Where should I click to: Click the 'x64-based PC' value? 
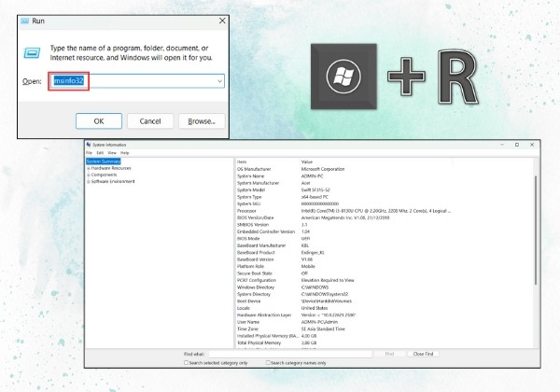[315, 197]
